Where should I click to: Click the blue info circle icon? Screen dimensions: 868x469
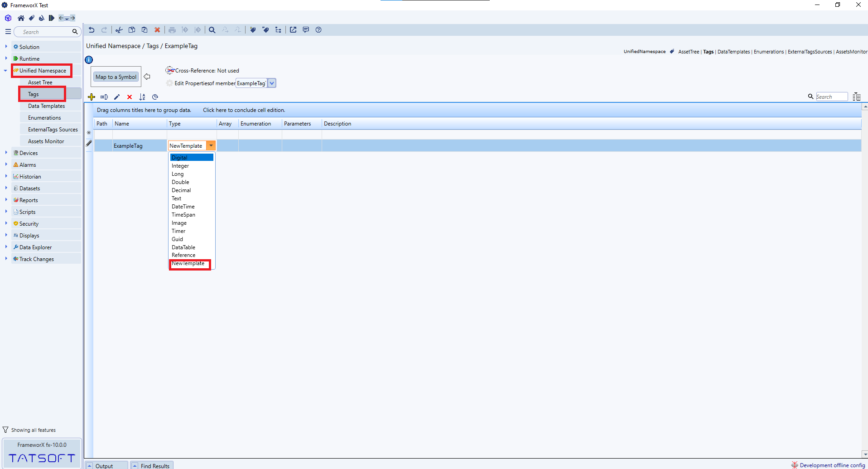(89, 60)
